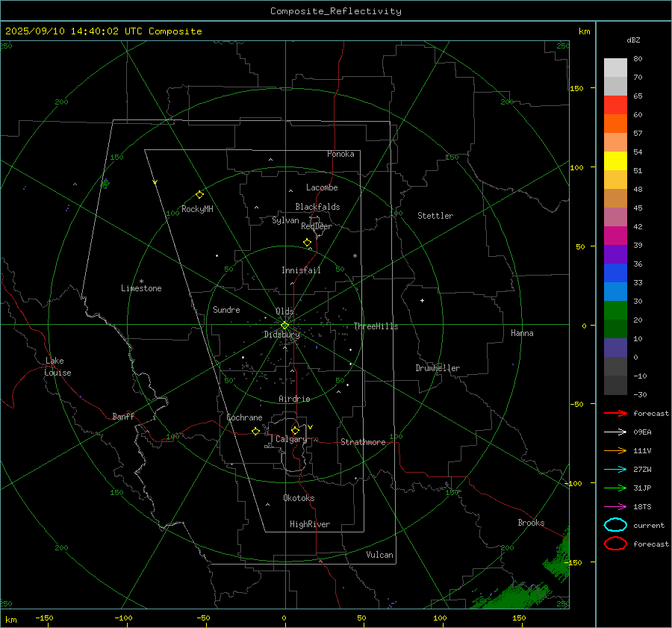Click the Lacombe city label
This screenshot has width=672, height=628.
pos(322,187)
